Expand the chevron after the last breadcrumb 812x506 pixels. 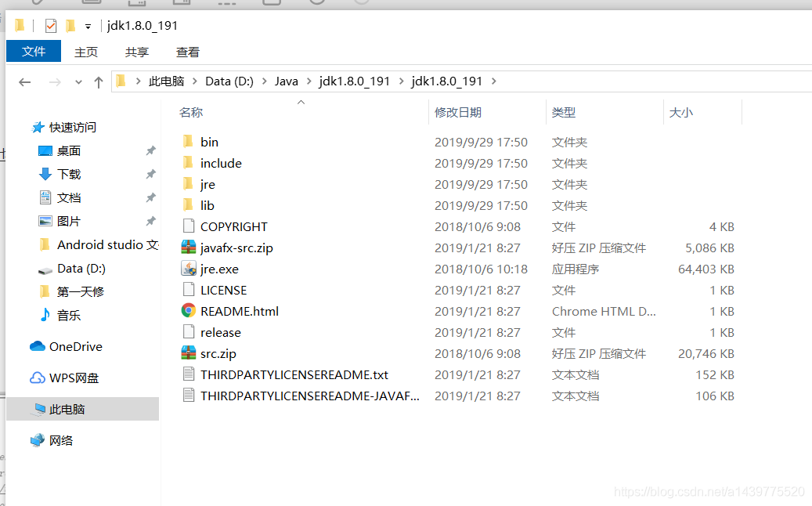(494, 81)
